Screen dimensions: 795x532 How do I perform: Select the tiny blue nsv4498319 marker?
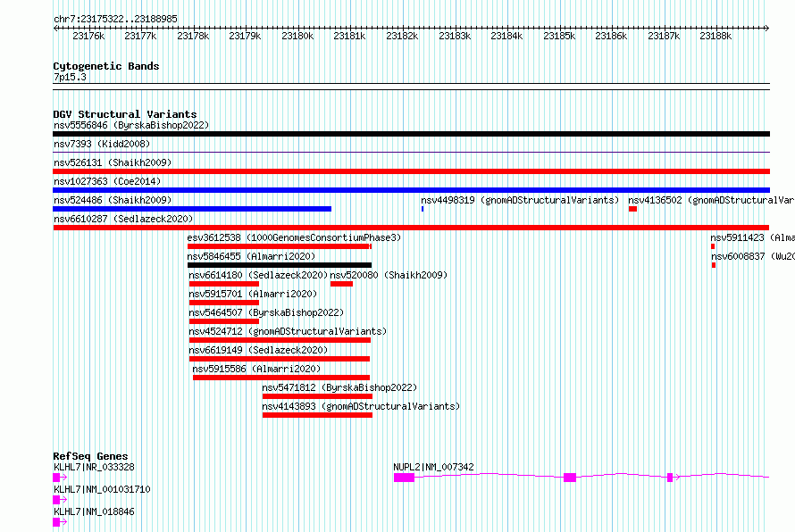pyautogui.click(x=423, y=209)
